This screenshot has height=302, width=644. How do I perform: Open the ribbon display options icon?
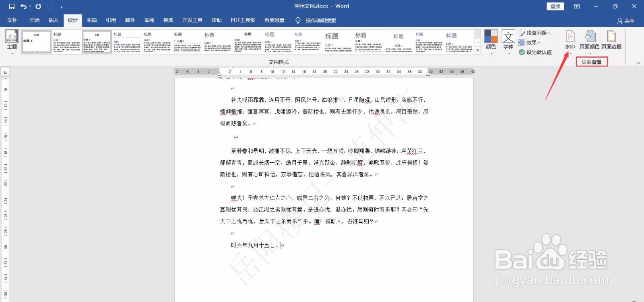[x=577, y=6]
